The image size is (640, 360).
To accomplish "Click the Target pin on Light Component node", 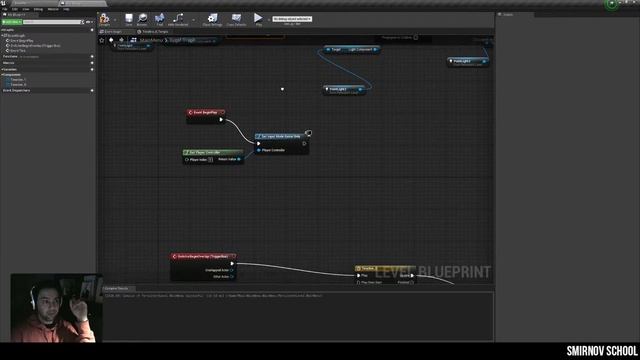I will (x=328, y=50).
